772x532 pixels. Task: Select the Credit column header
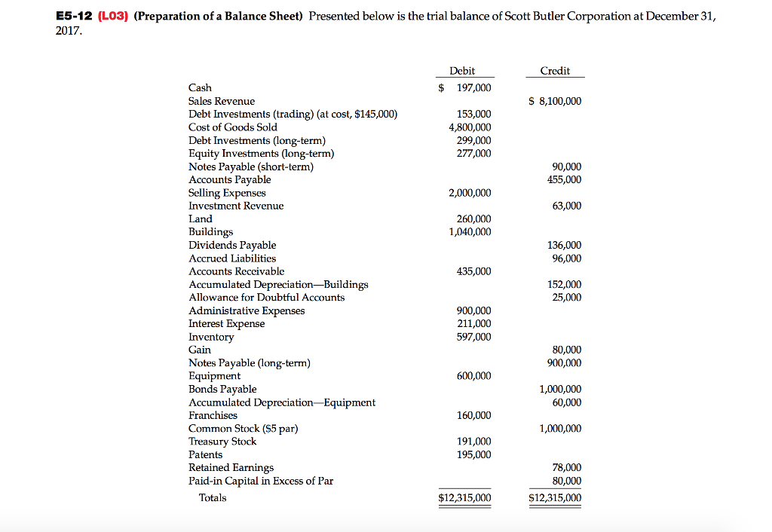click(555, 70)
